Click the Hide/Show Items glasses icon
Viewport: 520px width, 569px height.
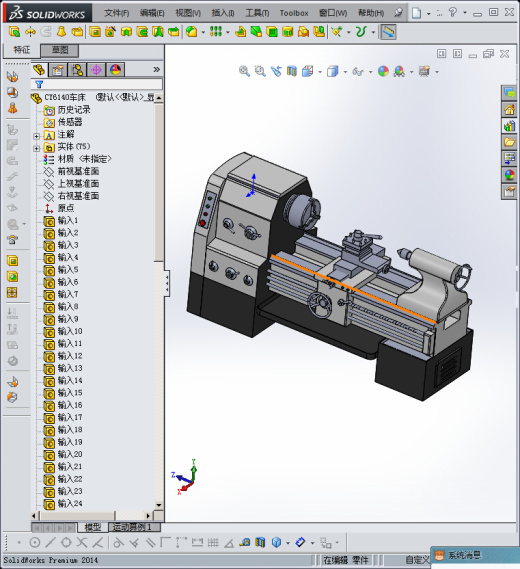[358, 71]
